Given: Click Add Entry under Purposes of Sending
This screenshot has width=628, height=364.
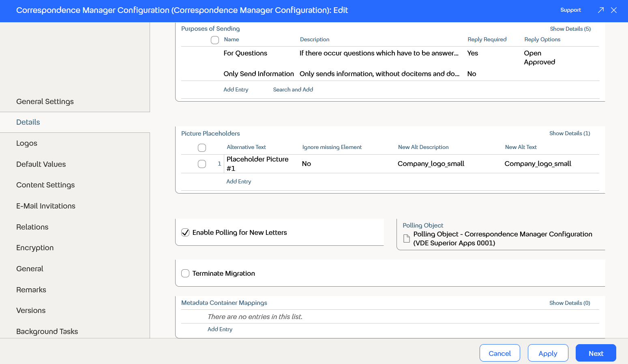Looking at the screenshot, I should tap(236, 89).
